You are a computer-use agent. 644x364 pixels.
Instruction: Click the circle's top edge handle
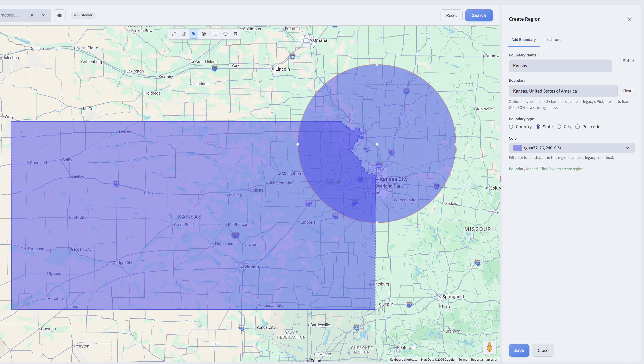pos(377,64)
